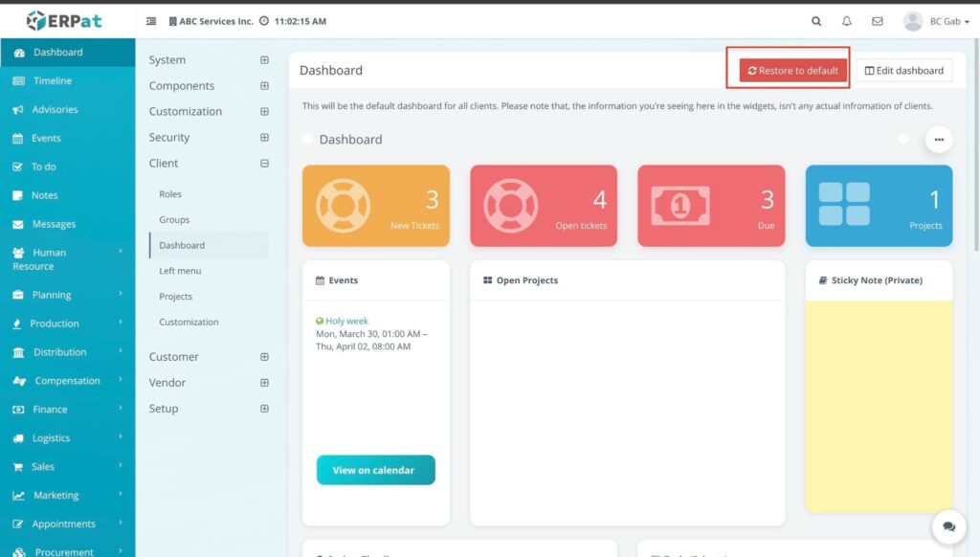Open the mail envelope icon in header

pos(878,21)
